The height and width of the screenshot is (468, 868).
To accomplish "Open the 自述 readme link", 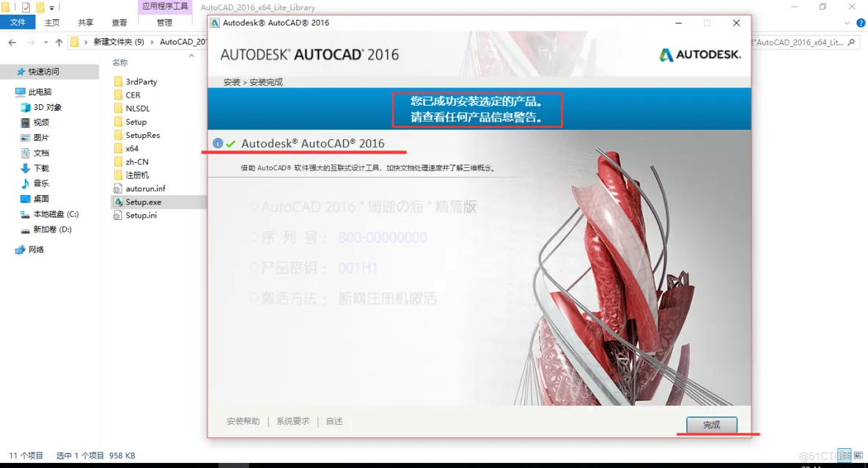I will pyautogui.click(x=334, y=422).
